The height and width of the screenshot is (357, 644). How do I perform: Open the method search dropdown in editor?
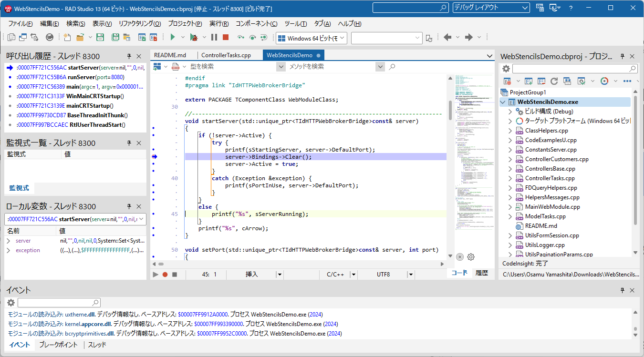[x=380, y=67]
